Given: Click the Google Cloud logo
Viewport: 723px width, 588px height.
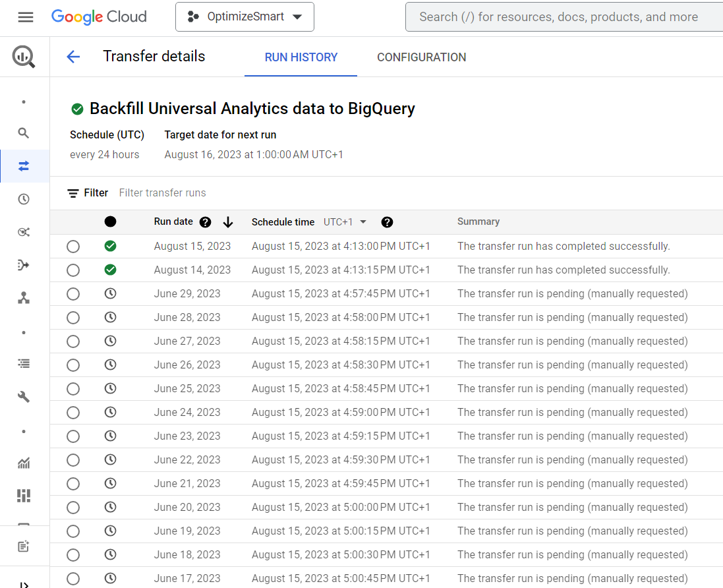Looking at the screenshot, I should (x=99, y=17).
